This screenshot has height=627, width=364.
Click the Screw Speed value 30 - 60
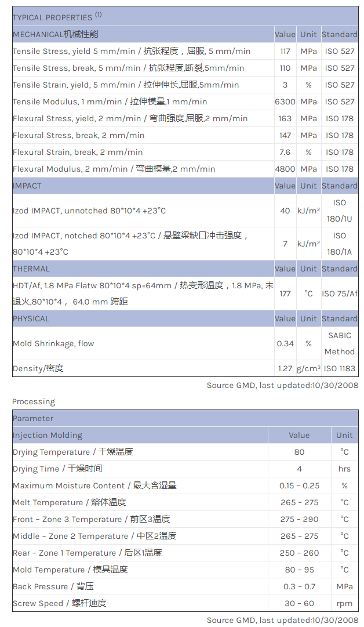[x=299, y=603]
